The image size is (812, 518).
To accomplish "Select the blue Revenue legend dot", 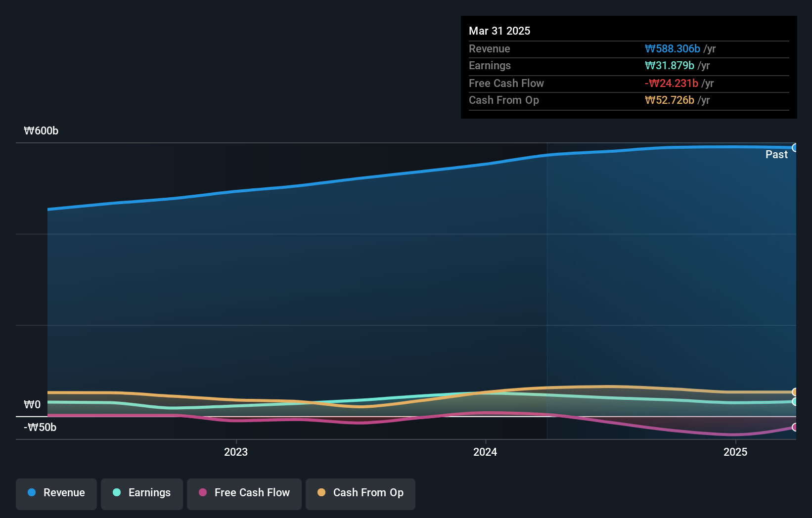I will coord(31,493).
